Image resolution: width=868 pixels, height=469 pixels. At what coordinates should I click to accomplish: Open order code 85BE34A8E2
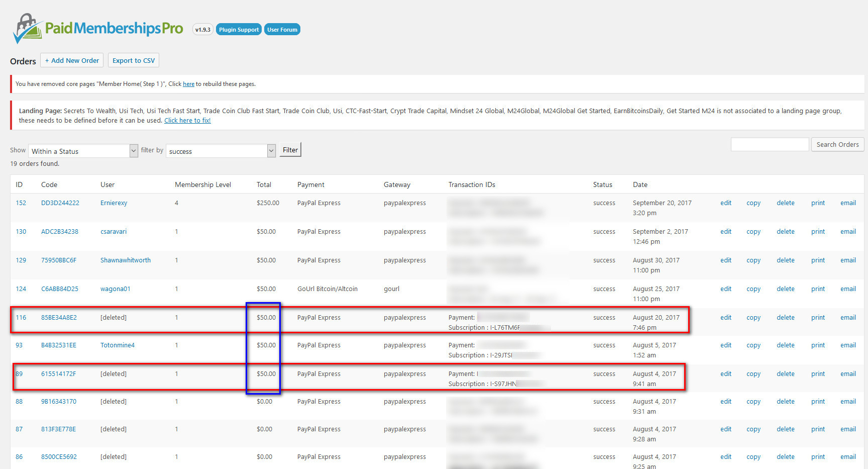tap(59, 318)
